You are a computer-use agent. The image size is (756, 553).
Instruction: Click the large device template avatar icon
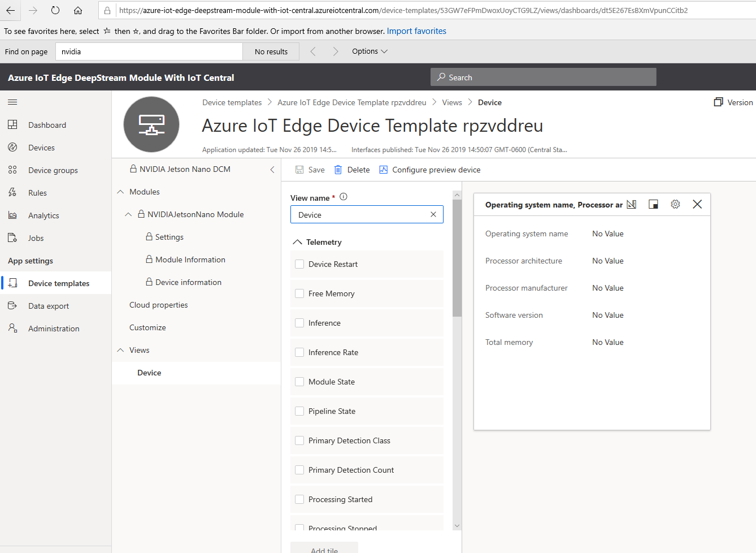(151, 124)
